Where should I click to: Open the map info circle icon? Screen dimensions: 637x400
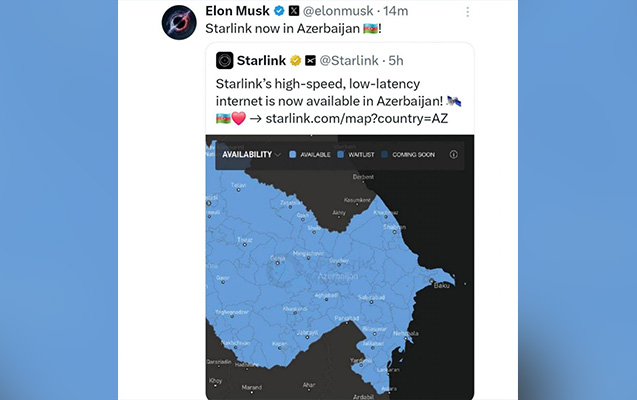(x=453, y=154)
